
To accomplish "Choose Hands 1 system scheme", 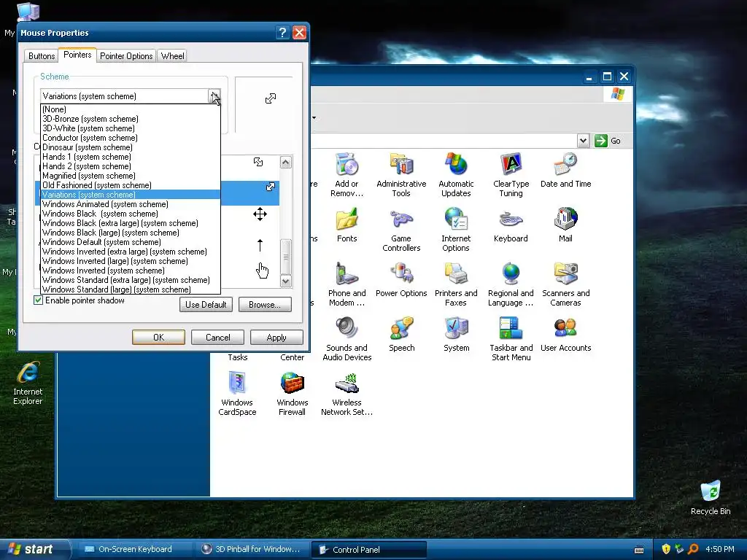I will (x=130, y=157).
